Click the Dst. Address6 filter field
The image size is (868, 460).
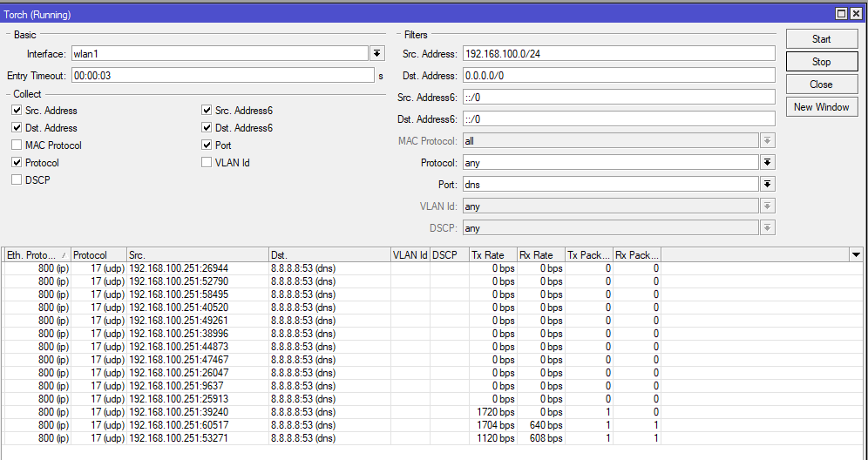pos(619,119)
